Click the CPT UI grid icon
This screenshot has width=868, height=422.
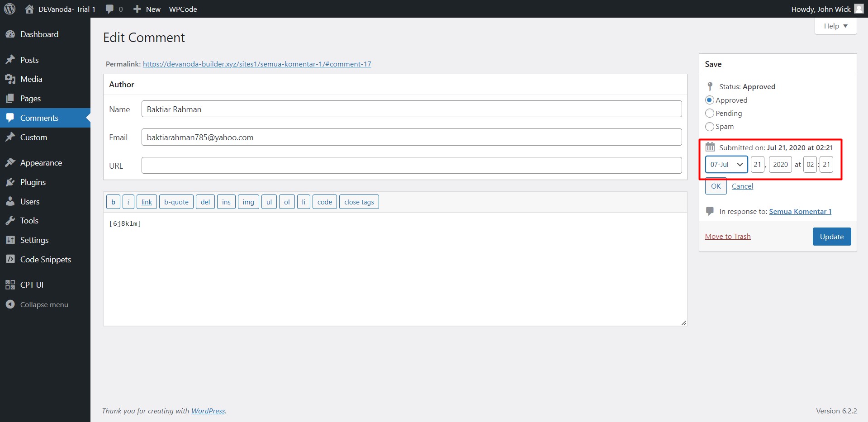(10, 285)
